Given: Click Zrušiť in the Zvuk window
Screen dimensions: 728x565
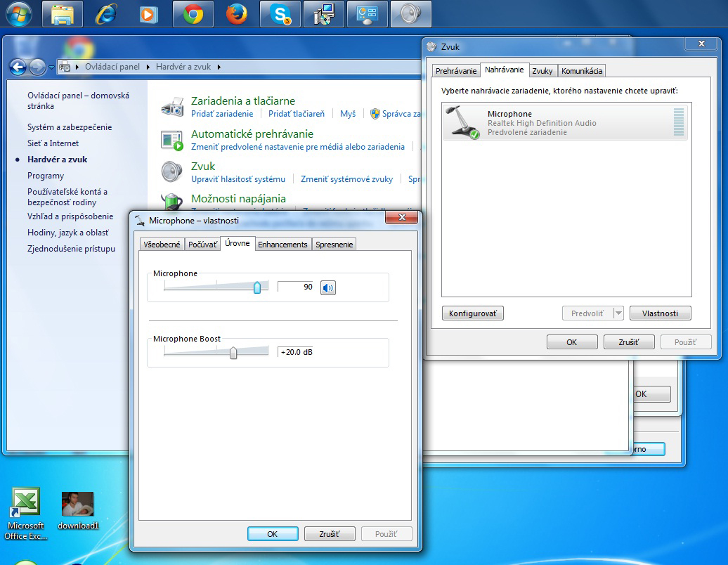Looking at the screenshot, I should click(629, 342).
